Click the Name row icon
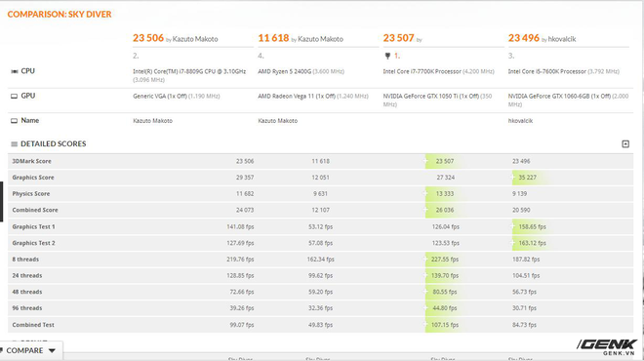This screenshot has width=644, height=361. 14,121
